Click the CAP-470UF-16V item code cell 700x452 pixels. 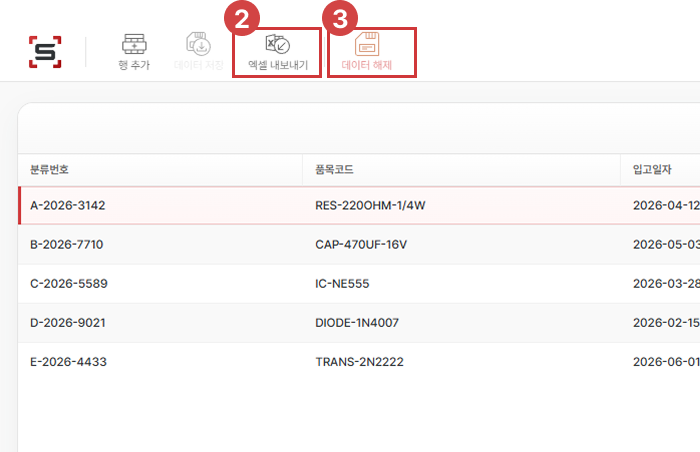tap(361, 245)
